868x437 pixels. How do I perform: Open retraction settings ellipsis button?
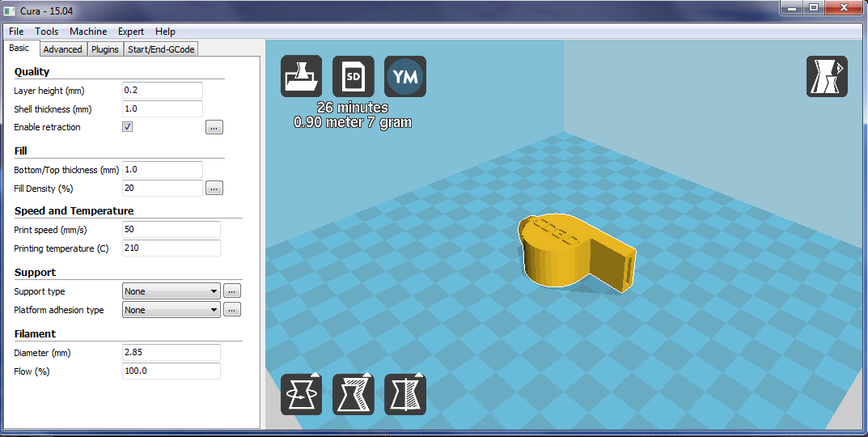click(214, 127)
